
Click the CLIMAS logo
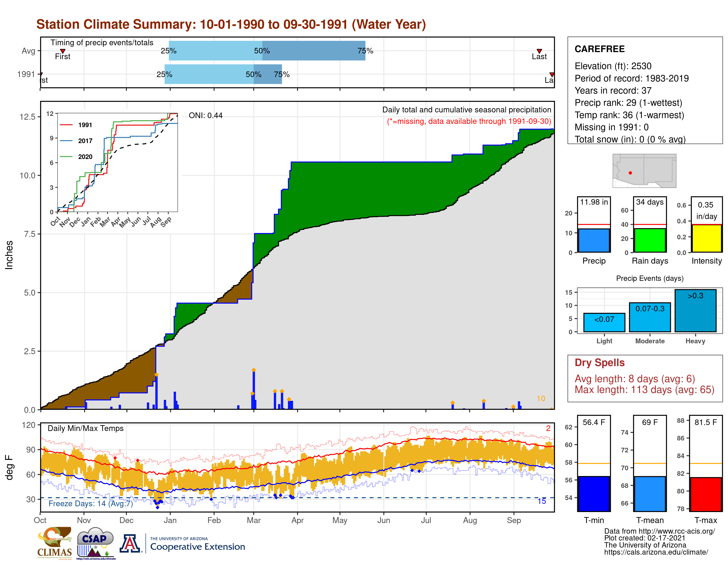[54, 543]
